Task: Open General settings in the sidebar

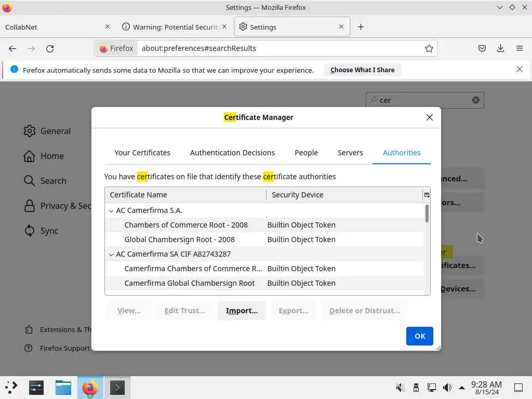Action: [47, 131]
